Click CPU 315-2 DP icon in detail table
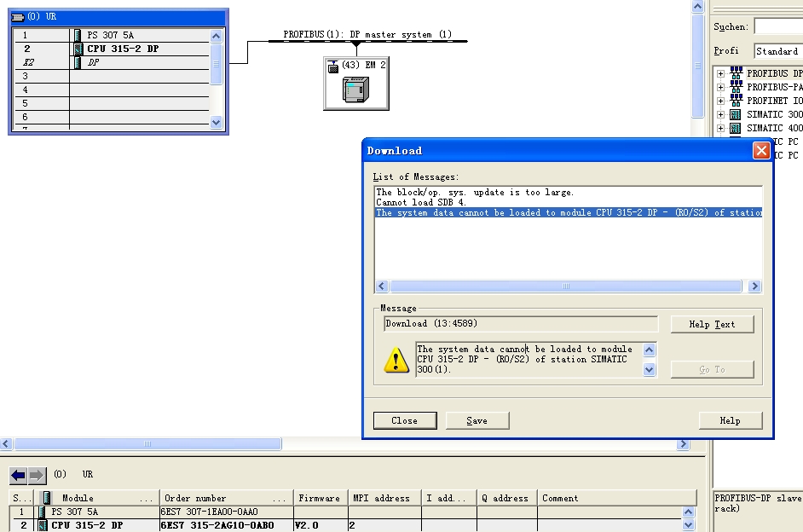 coord(43,525)
